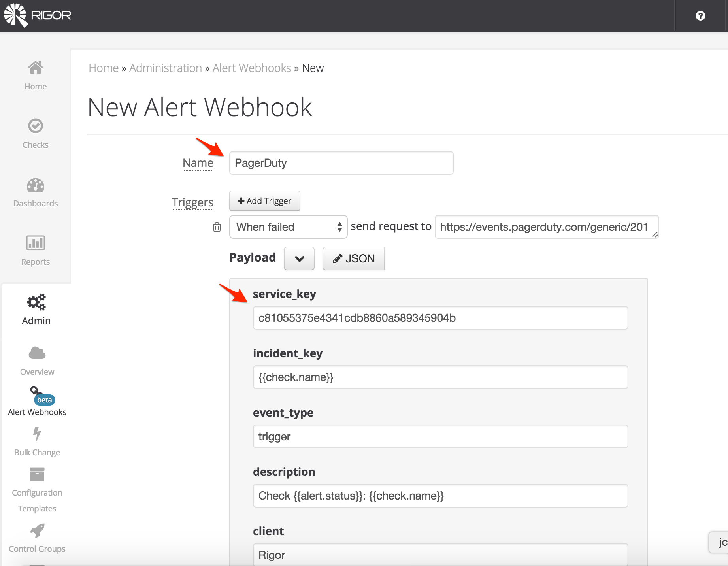The height and width of the screenshot is (566, 728).
Task: Open Dashboards gauge icon in sidebar
Action: point(36,185)
